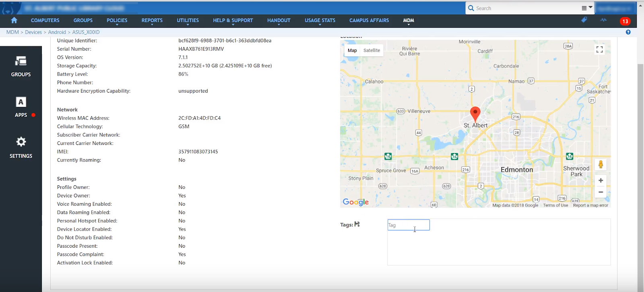Click the Tag input field
The image size is (644, 292).
[x=409, y=225]
